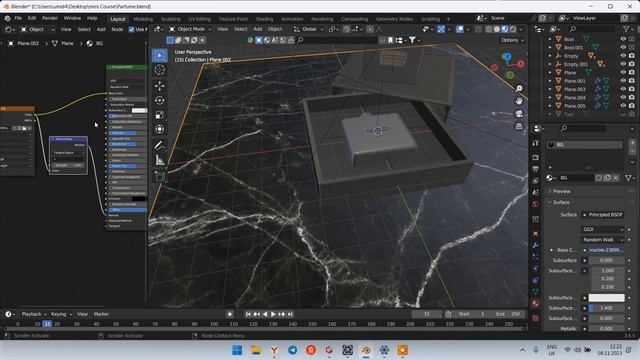This screenshot has height=360, width=640.
Task: Open the timeline Marker menu
Action: [101, 314]
